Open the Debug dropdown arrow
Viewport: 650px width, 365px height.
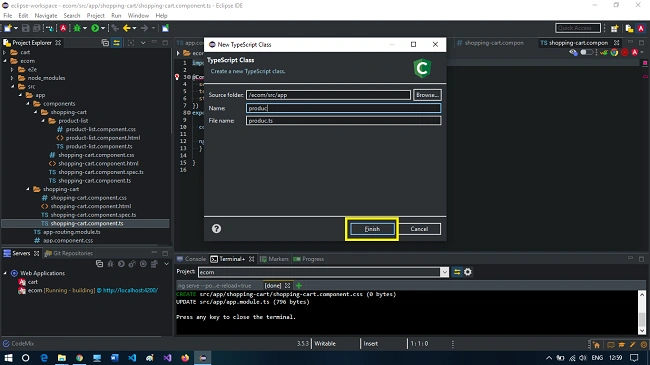point(85,28)
